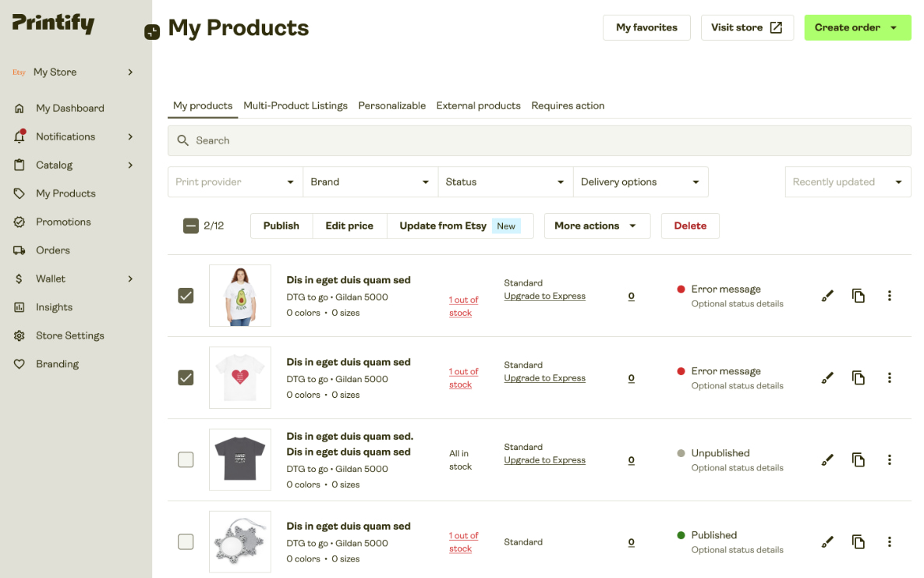Viewport: 924px width, 578px height.
Task: Click the Orders truck icon
Action: click(19, 250)
